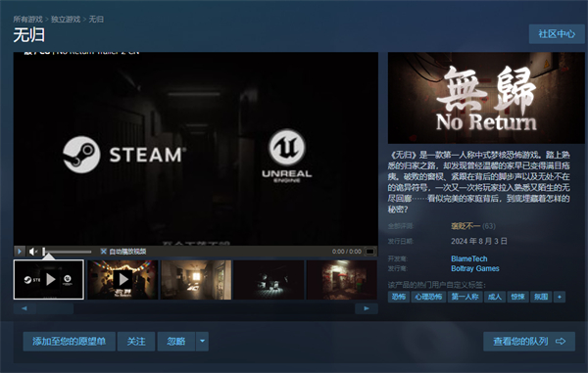588x373 pixels.
Task: Go to 独立游戏 breadcrumb
Action: (x=66, y=20)
